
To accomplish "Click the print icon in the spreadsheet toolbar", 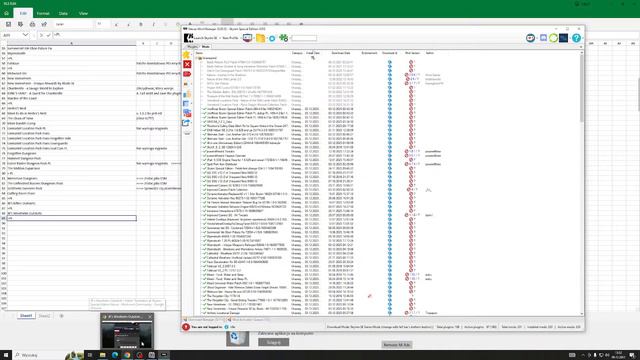I will point(32,24).
